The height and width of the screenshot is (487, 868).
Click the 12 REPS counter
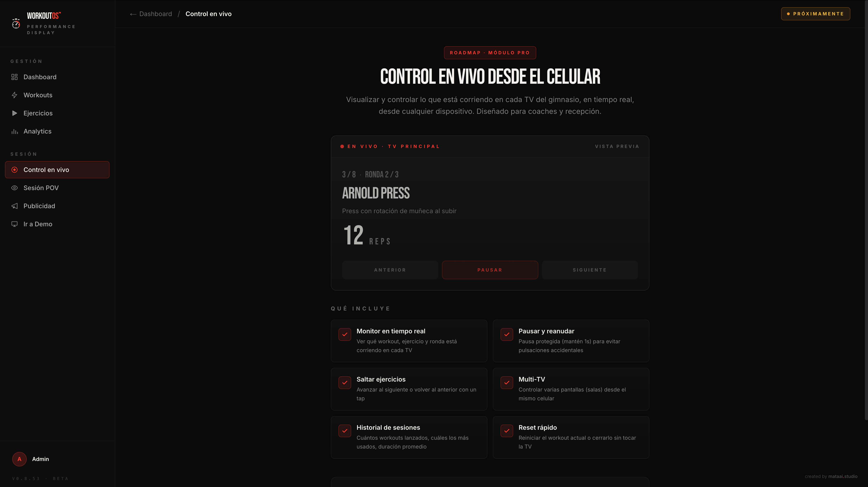point(367,235)
